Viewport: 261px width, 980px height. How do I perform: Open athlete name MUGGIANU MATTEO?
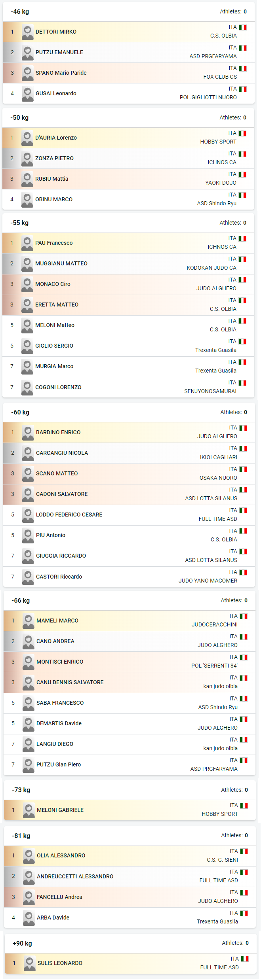point(61,264)
